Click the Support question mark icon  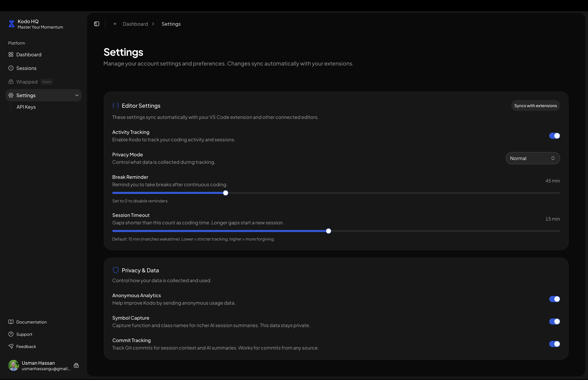11,334
